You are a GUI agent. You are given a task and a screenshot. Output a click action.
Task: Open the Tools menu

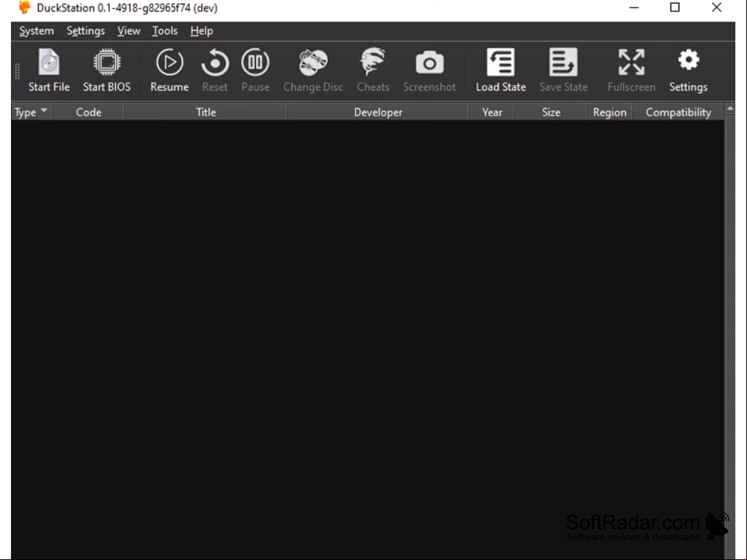(x=165, y=31)
